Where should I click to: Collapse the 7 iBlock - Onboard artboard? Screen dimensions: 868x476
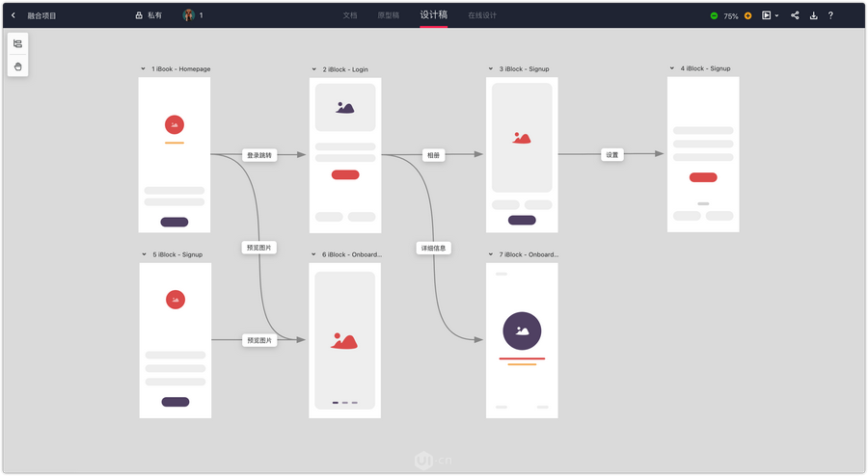click(491, 254)
